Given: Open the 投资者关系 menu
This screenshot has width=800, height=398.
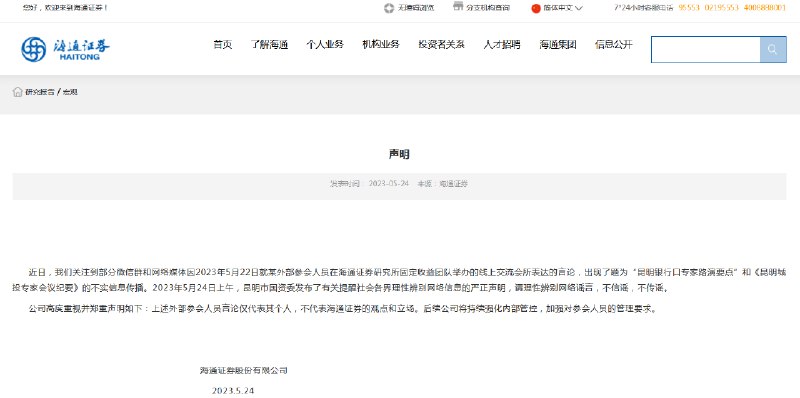Looking at the screenshot, I should coord(441,44).
